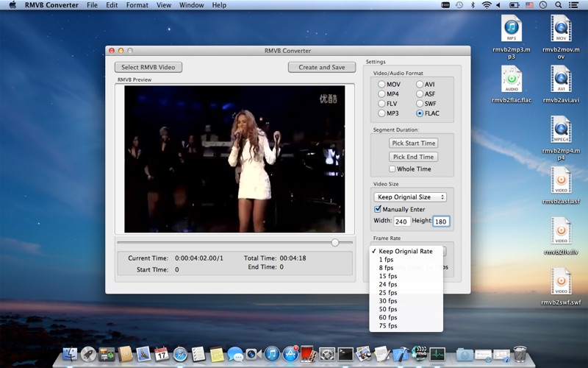Screen dimensions: 588x368
Task: Open App Store icon in dock
Action: [290, 354]
